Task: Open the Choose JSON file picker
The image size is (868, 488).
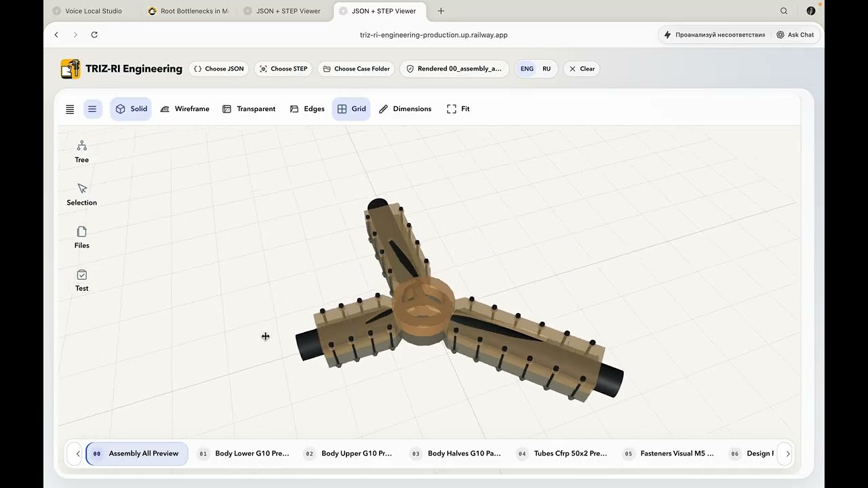Action: pyautogui.click(x=218, y=68)
